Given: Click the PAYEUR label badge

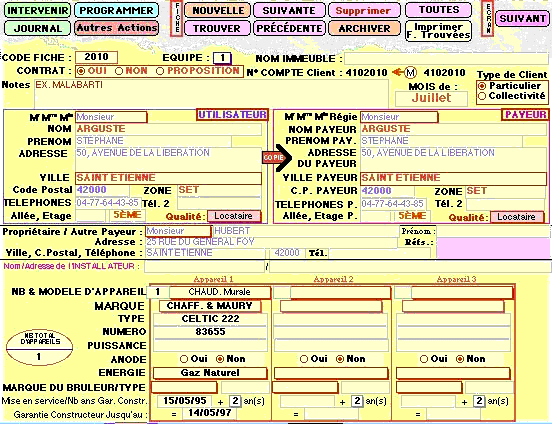Looking at the screenshot, I should (x=525, y=115).
